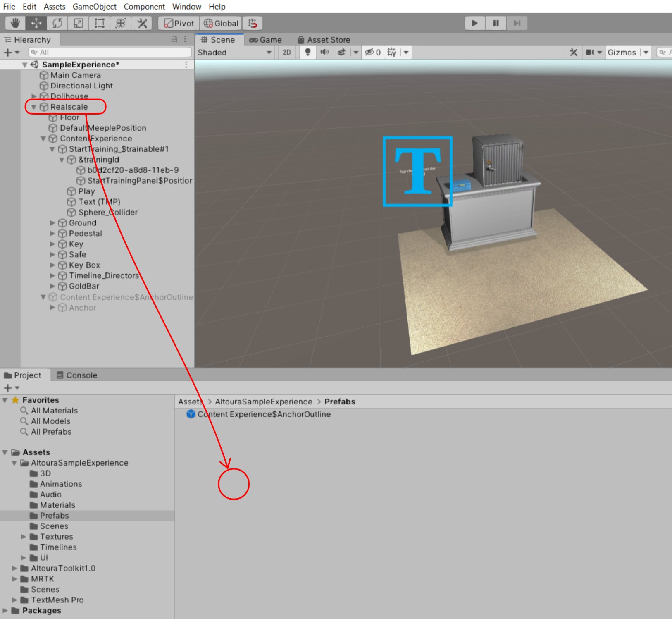This screenshot has width=672, height=619.
Task: Select the Rotate tool
Action: [57, 23]
